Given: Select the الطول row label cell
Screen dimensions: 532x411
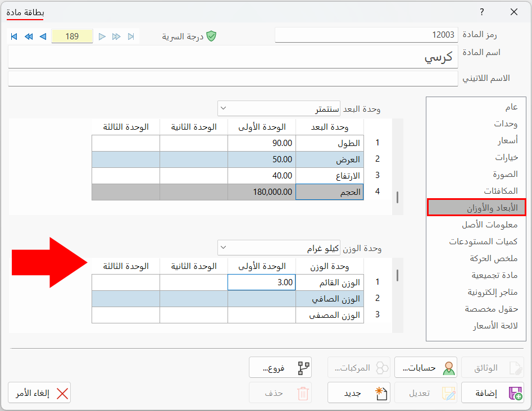Looking at the screenshot, I should tap(330, 143).
